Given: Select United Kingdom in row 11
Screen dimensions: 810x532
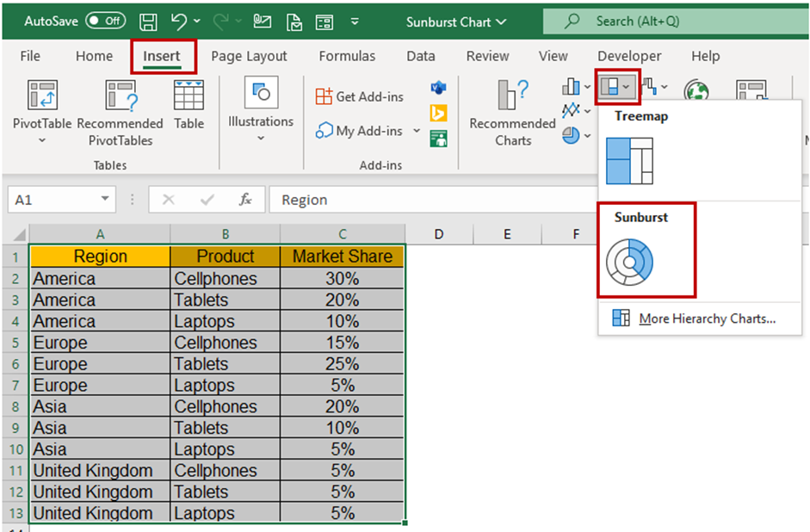Looking at the screenshot, I should pos(100,471).
